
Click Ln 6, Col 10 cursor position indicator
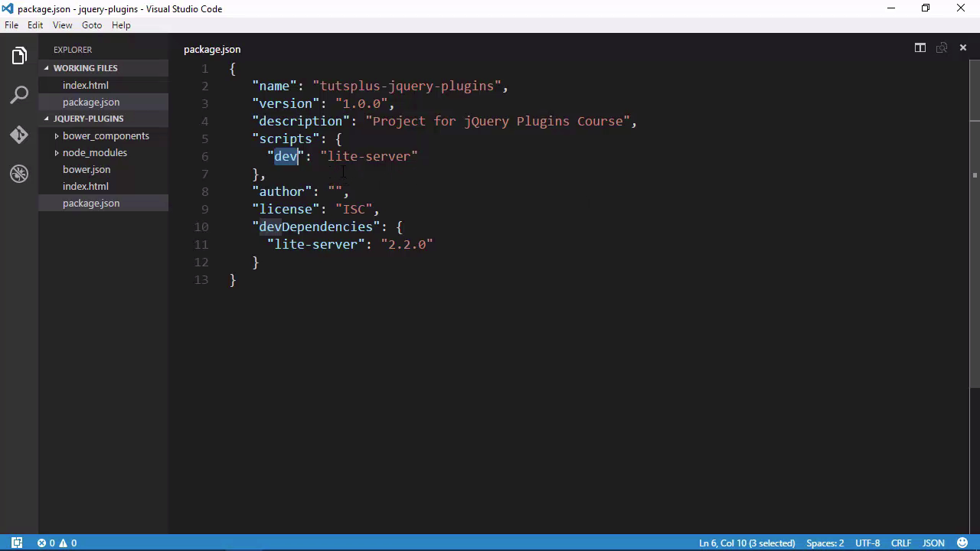coord(746,543)
